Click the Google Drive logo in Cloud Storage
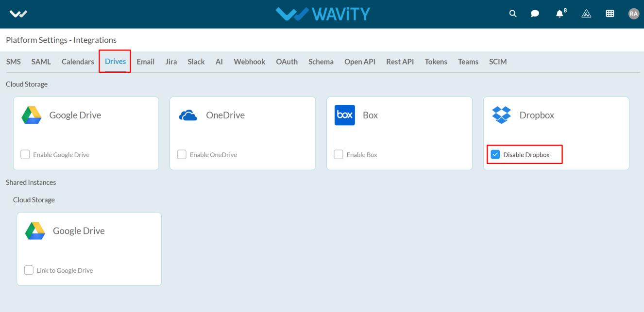644x312 pixels. click(x=32, y=115)
